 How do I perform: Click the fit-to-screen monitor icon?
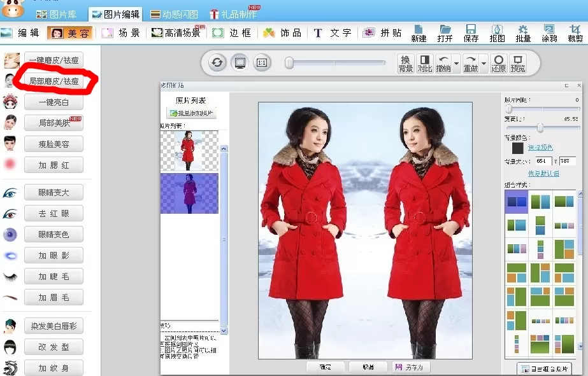[x=240, y=62]
